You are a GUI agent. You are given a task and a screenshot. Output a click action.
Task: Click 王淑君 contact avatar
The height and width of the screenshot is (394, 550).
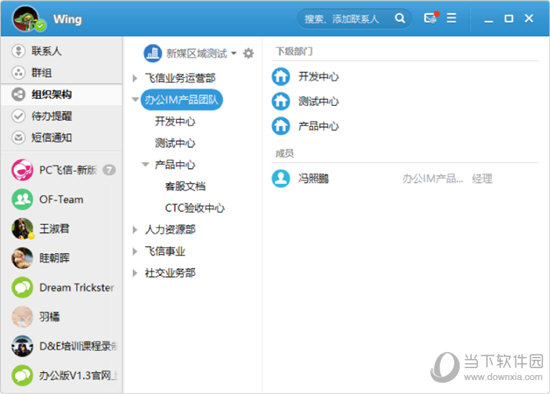(22, 229)
